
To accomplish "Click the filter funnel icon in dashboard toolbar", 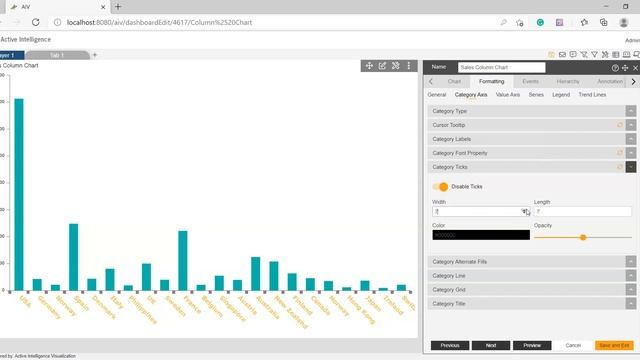I will coord(594,55).
